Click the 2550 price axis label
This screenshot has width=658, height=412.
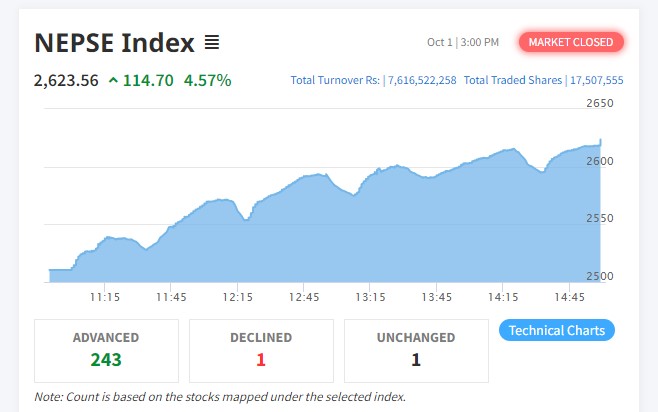pyautogui.click(x=600, y=218)
